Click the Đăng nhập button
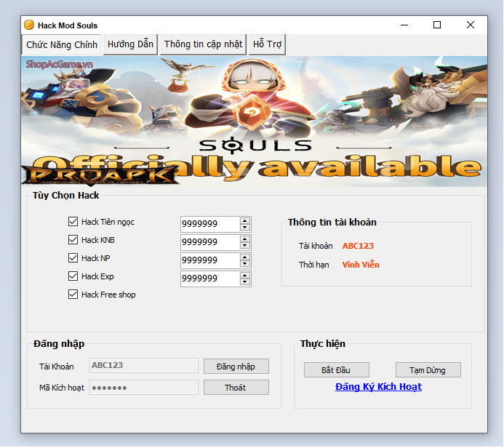The height and width of the screenshot is (448, 504). click(236, 367)
